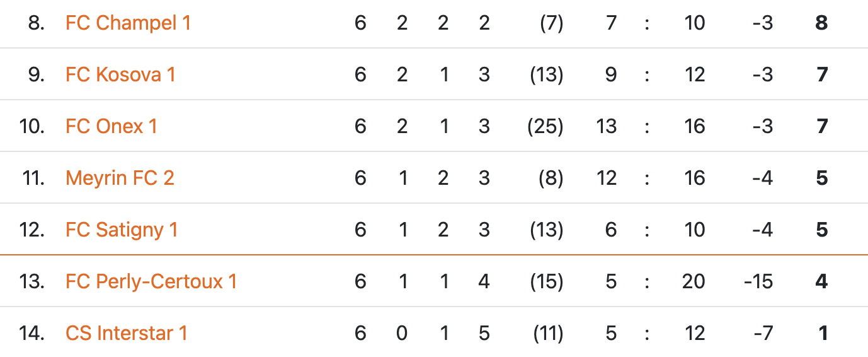Viewport: 868px width, 357px height.
Task: Open FC Onex 1 team page
Action: 111,127
